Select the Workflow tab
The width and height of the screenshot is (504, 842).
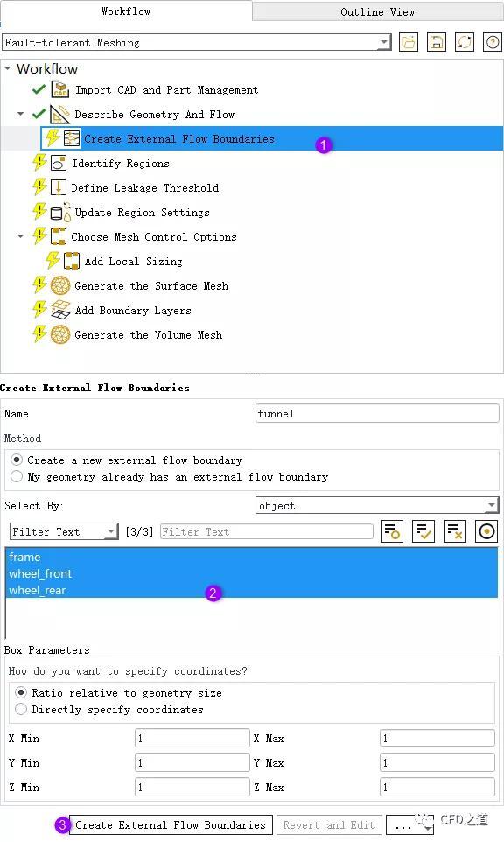pos(126,11)
